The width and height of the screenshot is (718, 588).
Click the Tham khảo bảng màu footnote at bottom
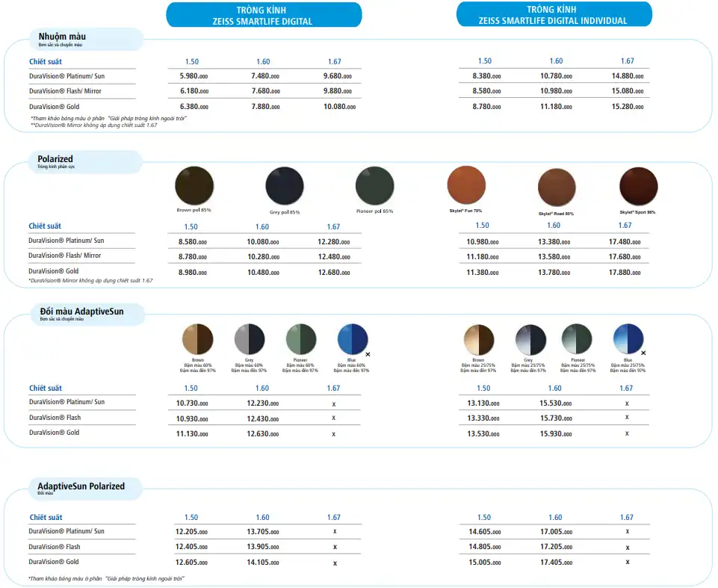click(x=106, y=579)
